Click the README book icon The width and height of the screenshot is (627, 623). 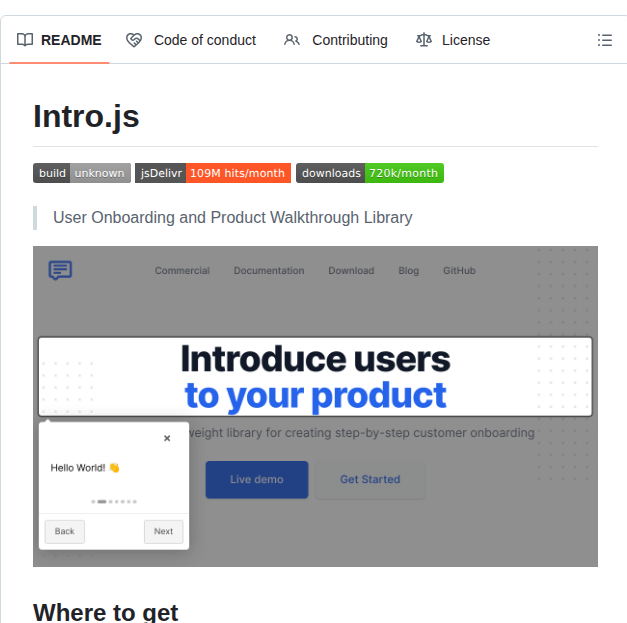25,40
